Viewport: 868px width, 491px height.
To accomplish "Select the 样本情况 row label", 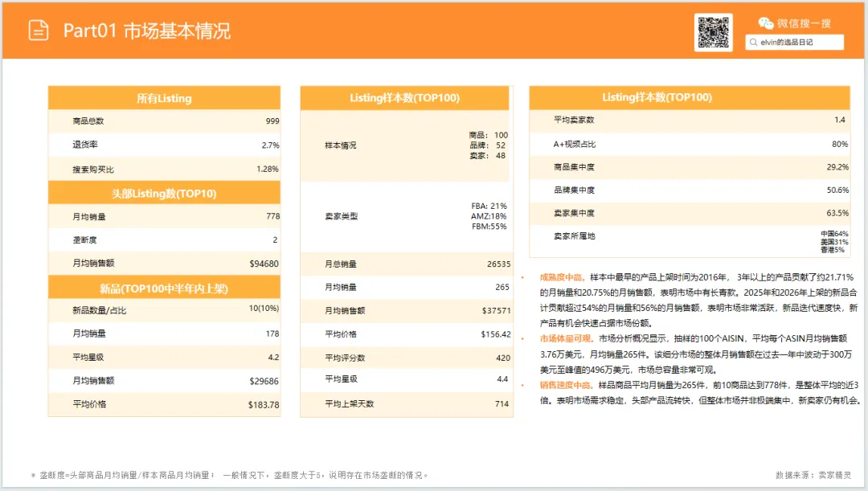I will click(x=341, y=145).
